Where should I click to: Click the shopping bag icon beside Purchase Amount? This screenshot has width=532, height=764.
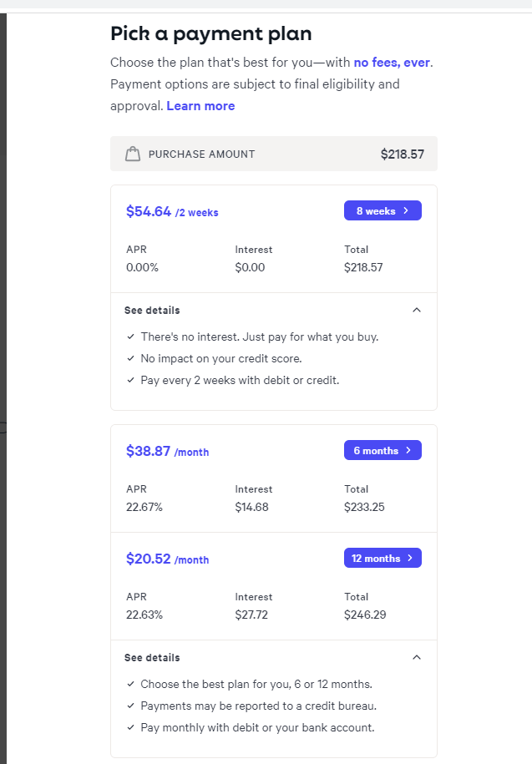click(x=132, y=154)
